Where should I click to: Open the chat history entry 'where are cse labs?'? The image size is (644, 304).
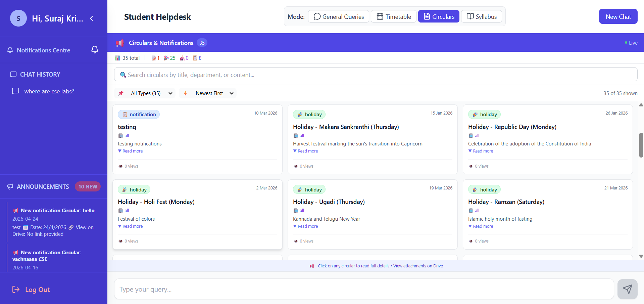click(x=49, y=91)
